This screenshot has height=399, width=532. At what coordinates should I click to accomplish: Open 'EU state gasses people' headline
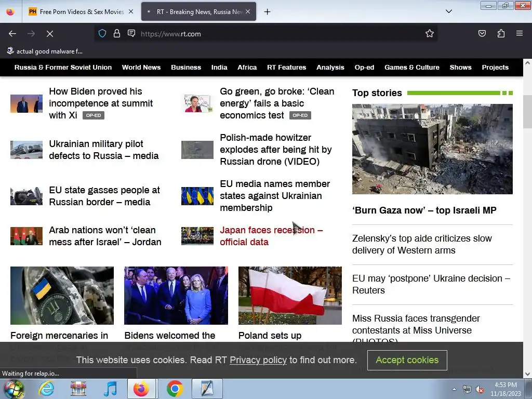coord(104,196)
